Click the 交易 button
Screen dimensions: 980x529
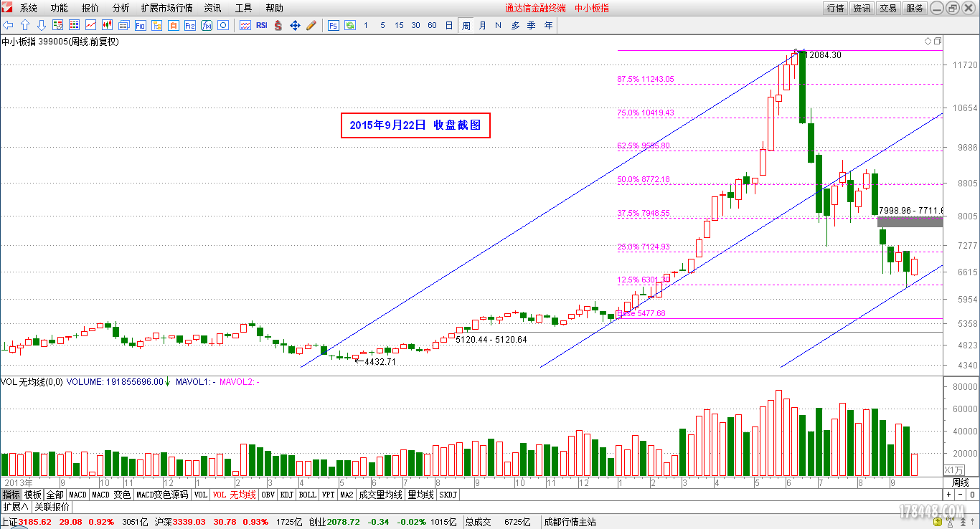(x=888, y=8)
